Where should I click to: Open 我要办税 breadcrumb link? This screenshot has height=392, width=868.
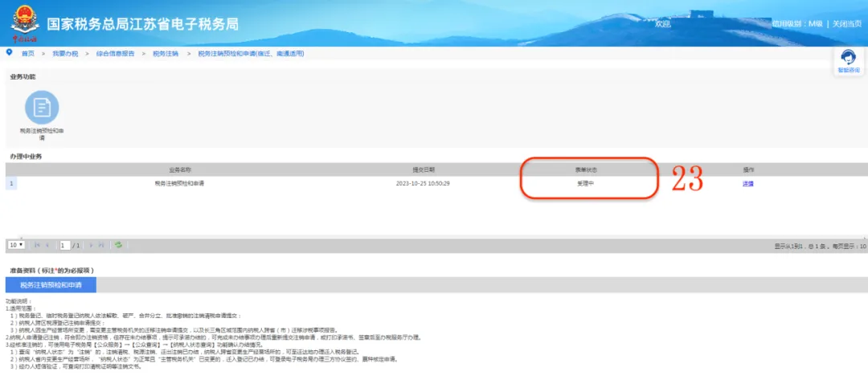[65, 54]
